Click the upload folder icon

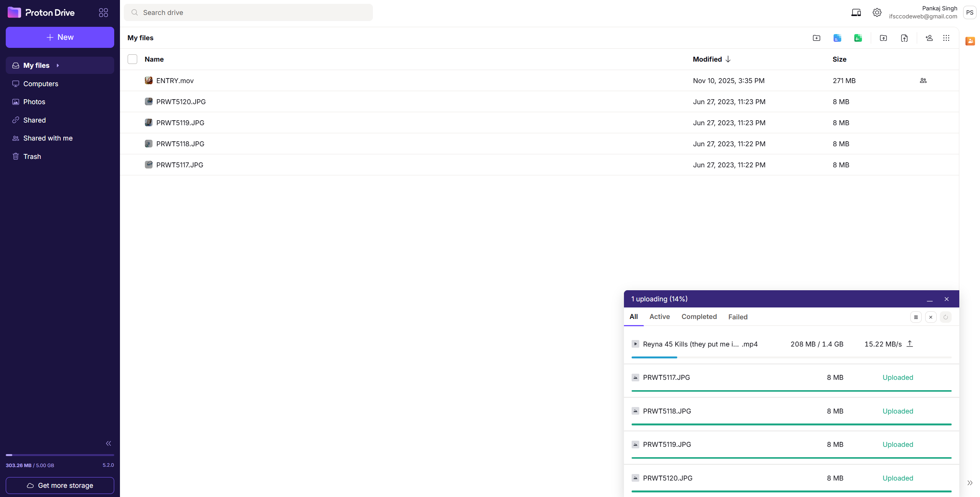click(x=883, y=38)
